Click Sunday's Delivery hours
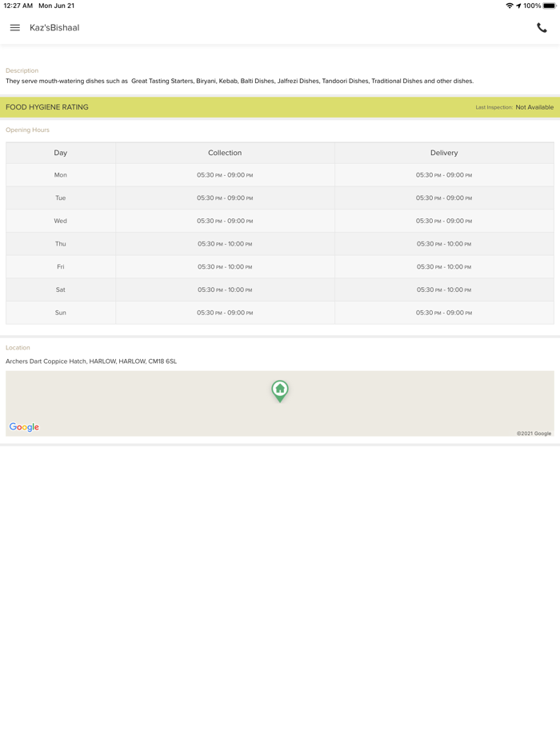 (x=444, y=313)
